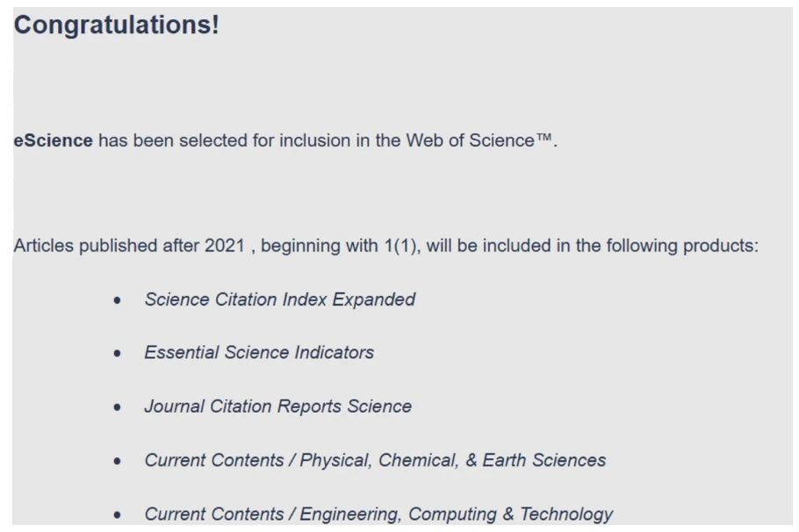Click Current Contents / Physical, Chemical, & Earth Sciences

375,460
